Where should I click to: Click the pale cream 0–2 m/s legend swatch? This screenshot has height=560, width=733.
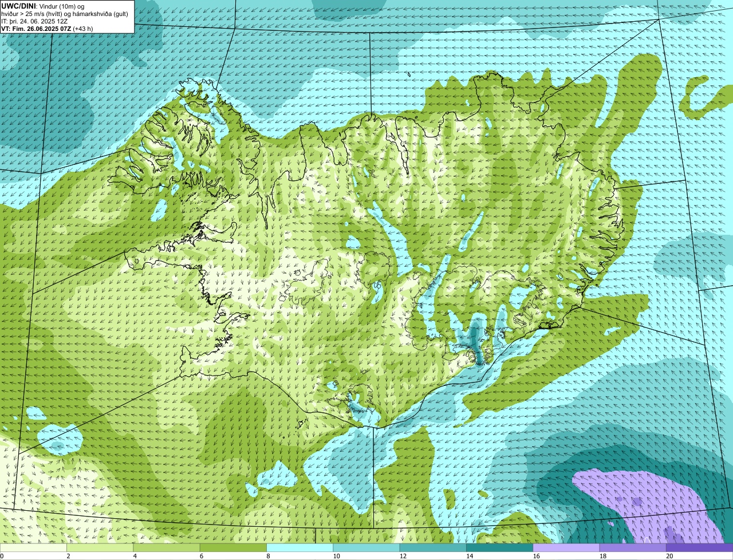pyautogui.click(x=33, y=547)
